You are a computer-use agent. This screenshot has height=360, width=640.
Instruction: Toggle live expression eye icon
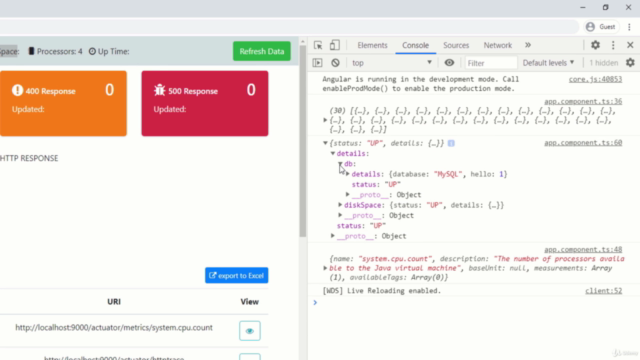click(x=449, y=63)
